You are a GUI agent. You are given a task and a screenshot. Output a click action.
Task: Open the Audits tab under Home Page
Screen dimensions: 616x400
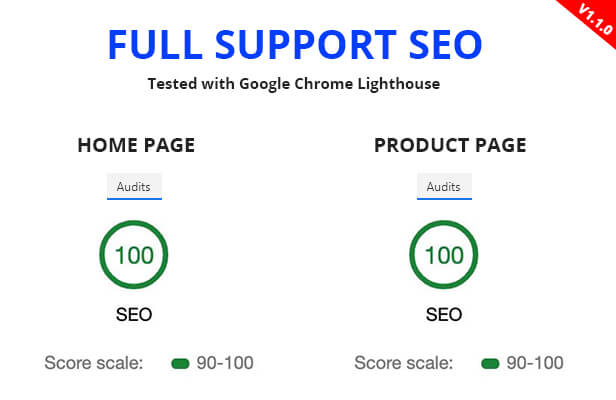pos(134,186)
